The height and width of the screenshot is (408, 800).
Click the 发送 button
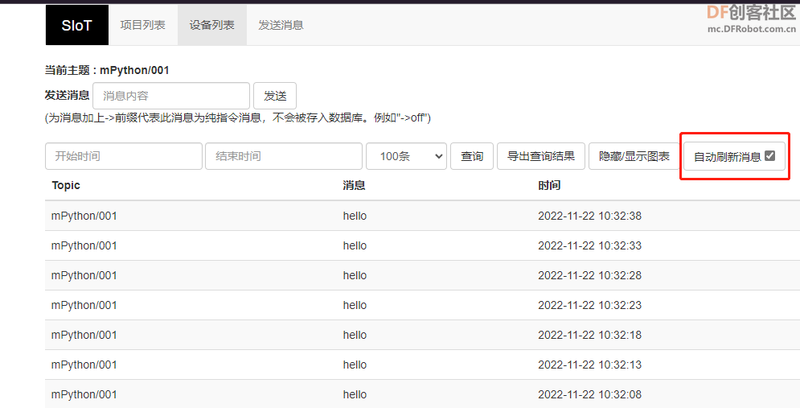coord(275,95)
